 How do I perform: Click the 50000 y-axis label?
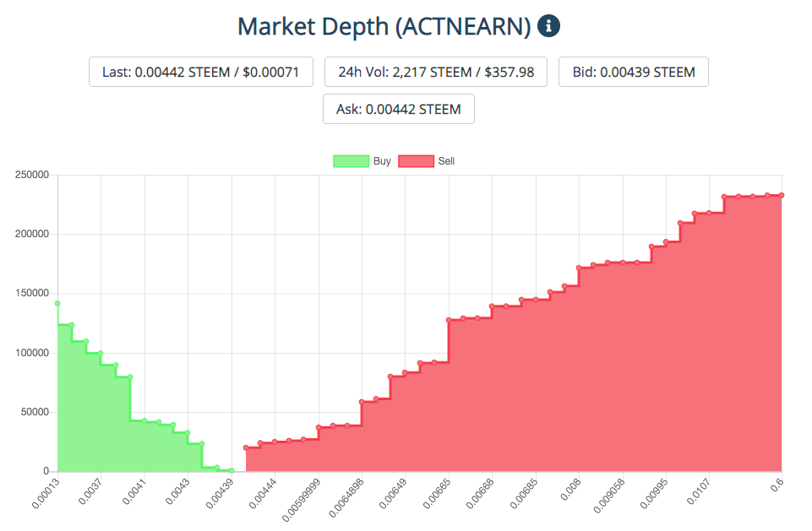[x=35, y=412]
